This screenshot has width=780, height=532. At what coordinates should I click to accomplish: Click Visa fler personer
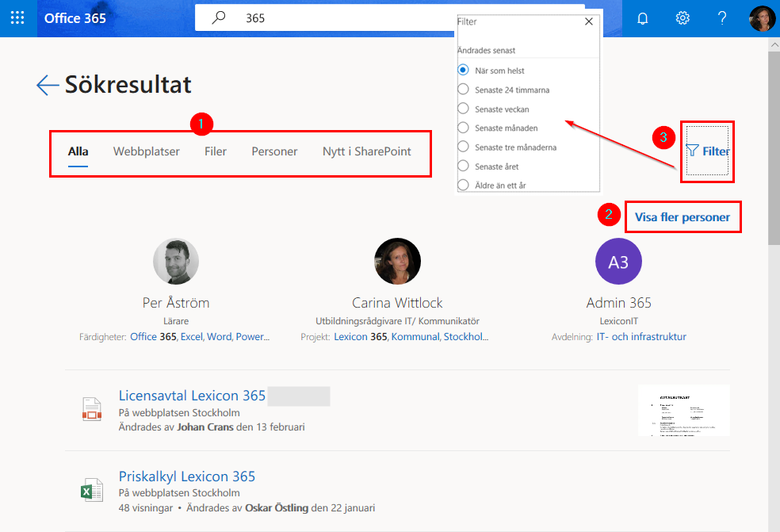point(682,217)
